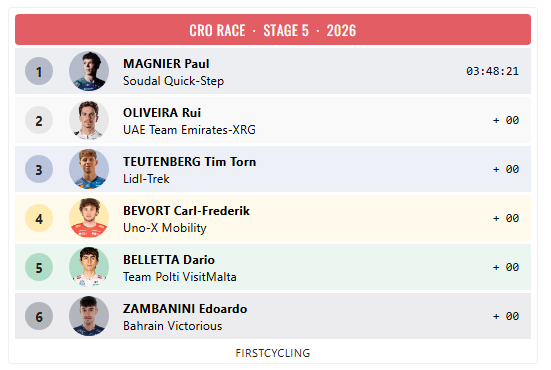Select ZAMBANINI Edoardo rider name

(185, 309)
